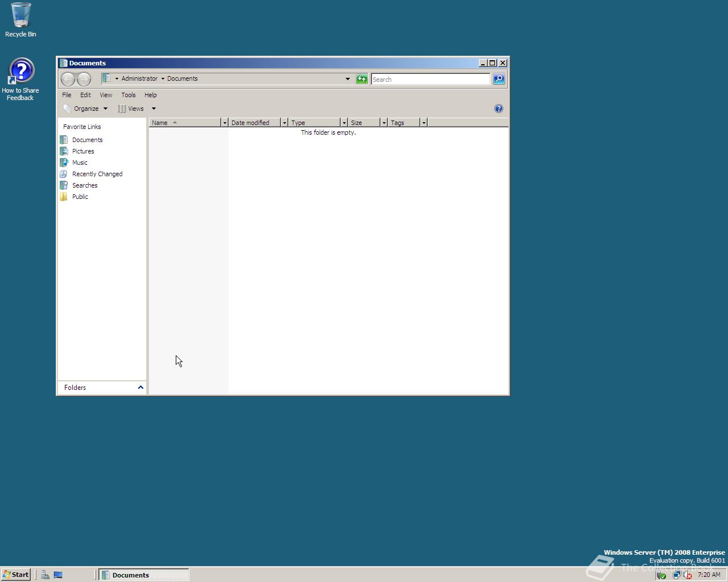Open the Edit menu
Image resolution: width=728 pixels, height=582 pixels.
tap(85, 95)
